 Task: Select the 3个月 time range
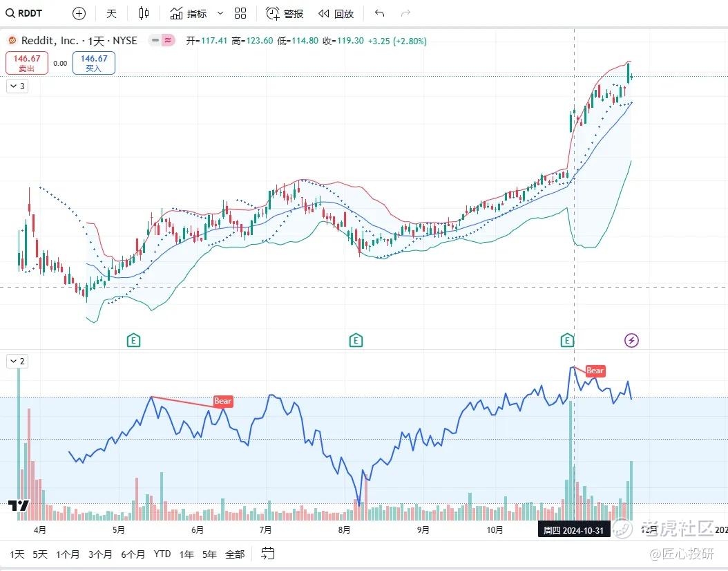(100, 554)
